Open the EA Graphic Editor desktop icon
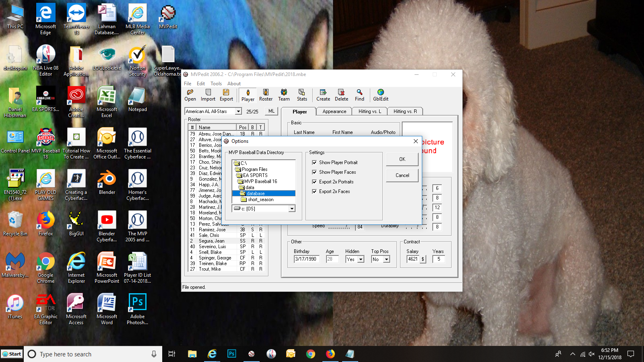Viewport: 644px width, 362px height. pos(46,309)
